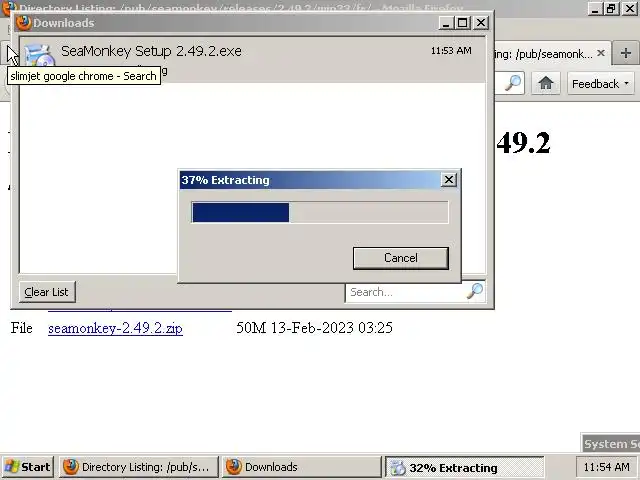The width and height of the screenshot is (640, 480).
Task: Switch to Downloads taskbar button
Action: click(x=301, y=467)
